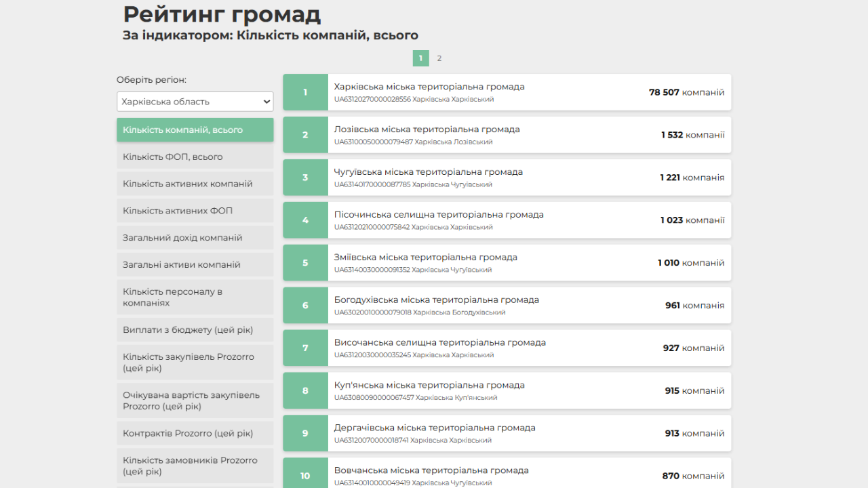
Task: Select Очікувана вартість закупівель Prozorro
Action: tap(195, 401)
